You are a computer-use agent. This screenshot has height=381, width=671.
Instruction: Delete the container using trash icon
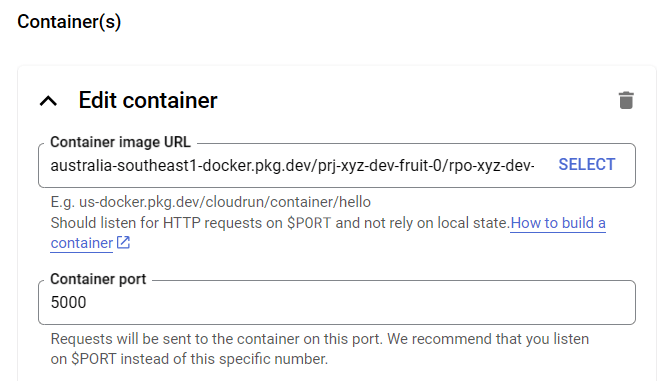[x=626, y=101]
